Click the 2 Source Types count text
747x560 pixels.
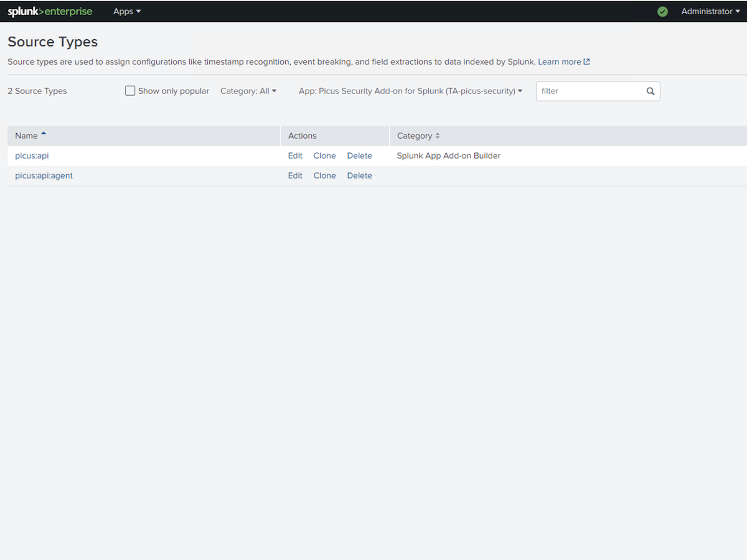point(37,91)
